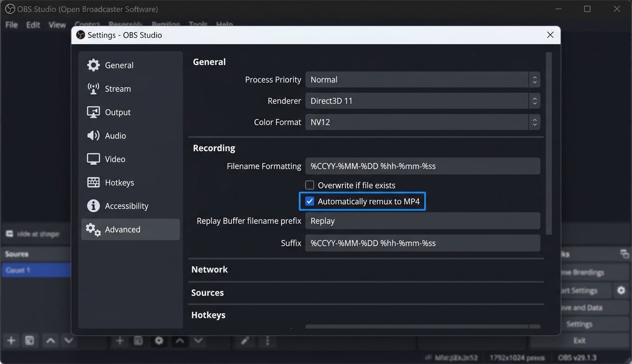Click the Replay Buffer filename prefix field
This screenshot has width=632, height=364.
422,221
